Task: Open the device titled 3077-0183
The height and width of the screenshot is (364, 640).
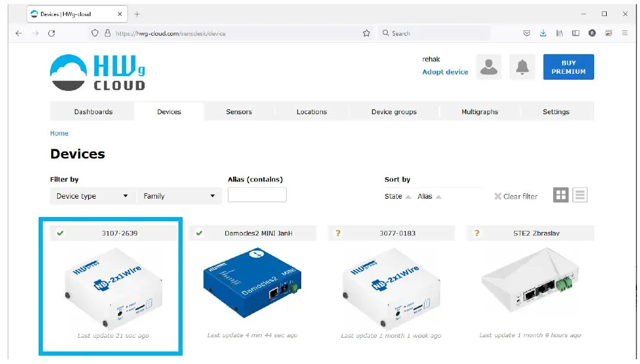Action: [x=397, y=233]
